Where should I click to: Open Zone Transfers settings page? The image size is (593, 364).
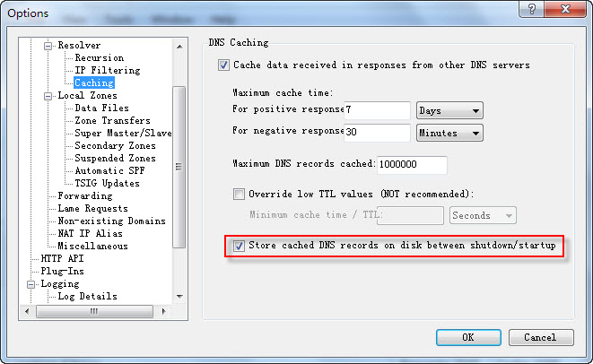[112, 120]
